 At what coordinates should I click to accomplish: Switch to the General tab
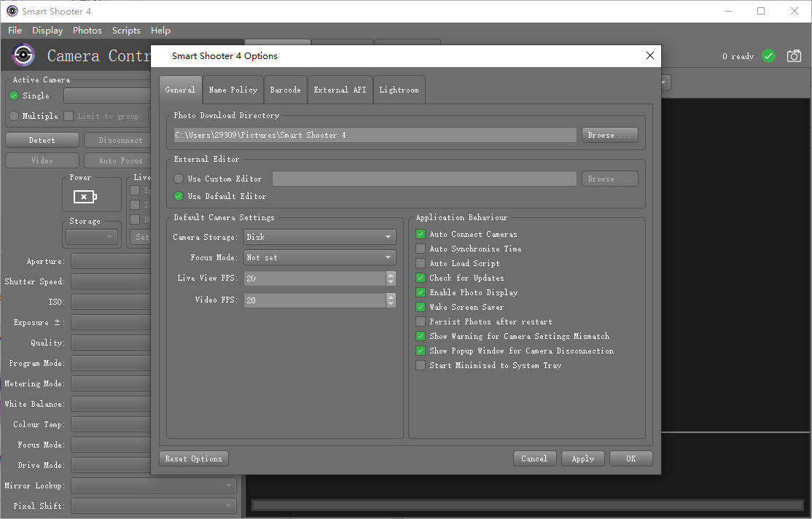[180, 90]
